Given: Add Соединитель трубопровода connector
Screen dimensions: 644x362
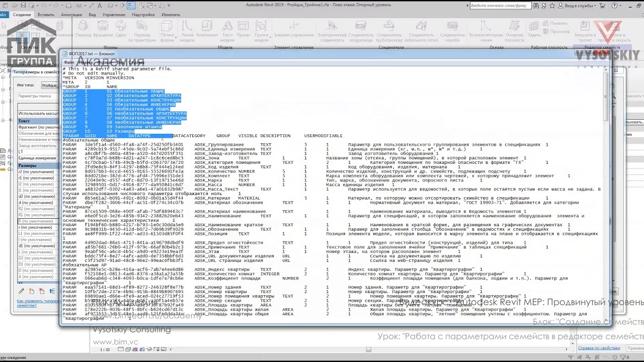Looking at the screenshot, I should point(388,32).
